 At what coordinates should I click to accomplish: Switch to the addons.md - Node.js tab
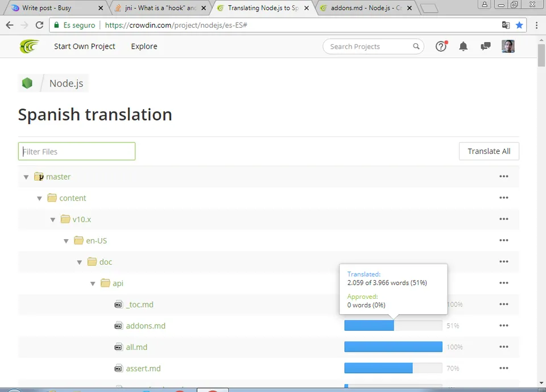click(366, 7)
